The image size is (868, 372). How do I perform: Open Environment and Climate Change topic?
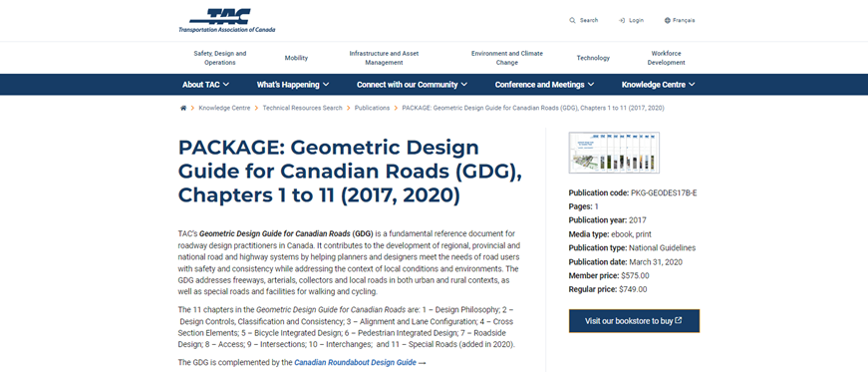[507, 58]
